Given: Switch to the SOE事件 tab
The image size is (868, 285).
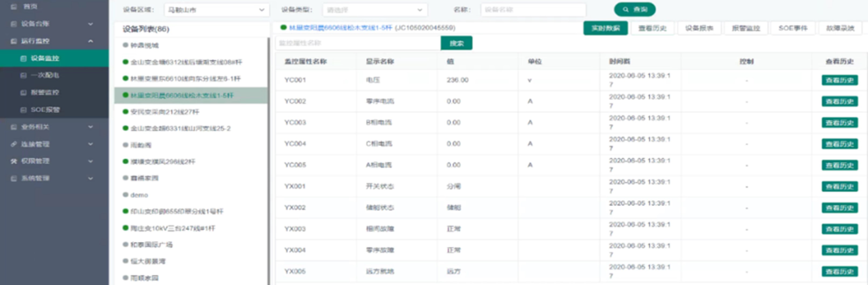Looking at the screenshot, I should click(793, 28).
